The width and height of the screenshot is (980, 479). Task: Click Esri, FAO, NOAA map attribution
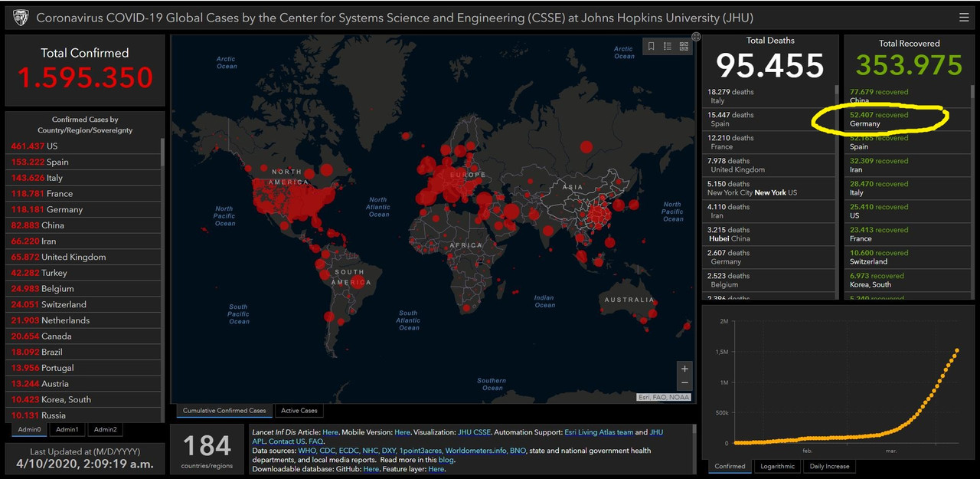pyautogui.click(x=664, y=397)
